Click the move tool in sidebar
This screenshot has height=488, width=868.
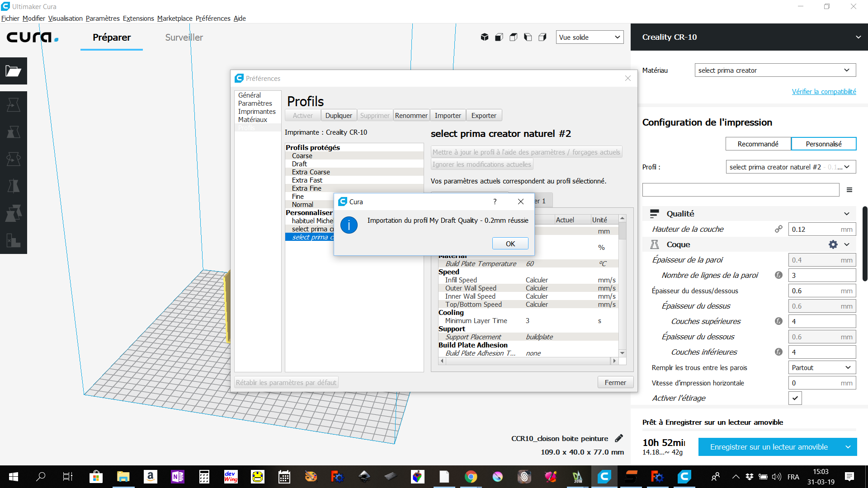14,105
